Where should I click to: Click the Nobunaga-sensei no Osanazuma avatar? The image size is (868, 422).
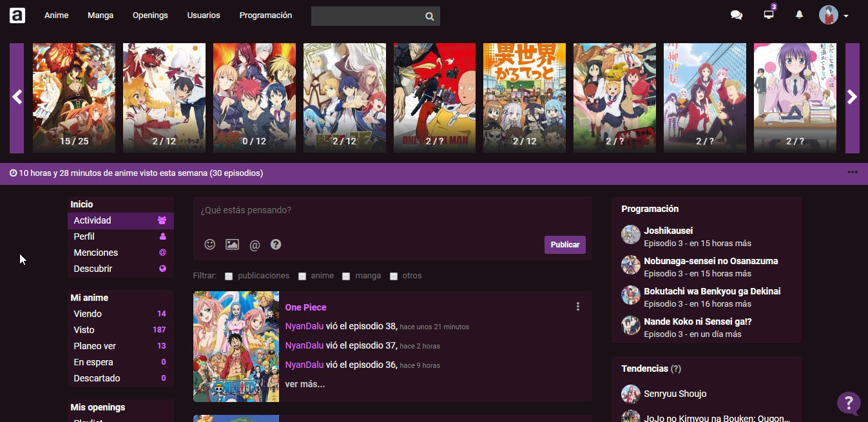[x=631, y=265]
